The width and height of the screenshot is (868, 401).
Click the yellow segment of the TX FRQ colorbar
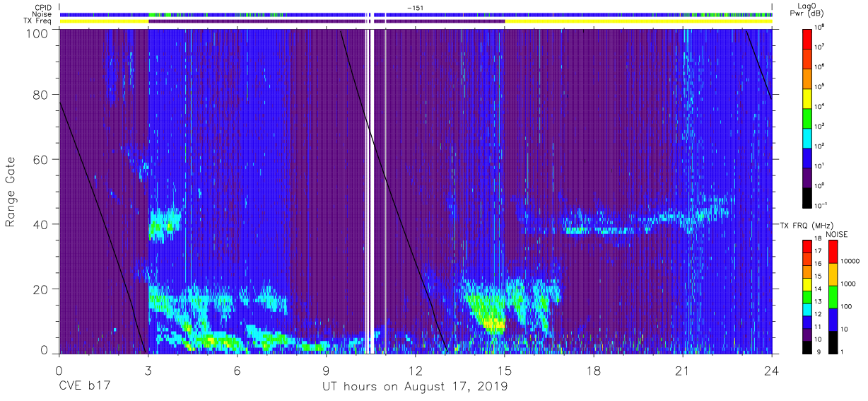(x=807, y=284)
